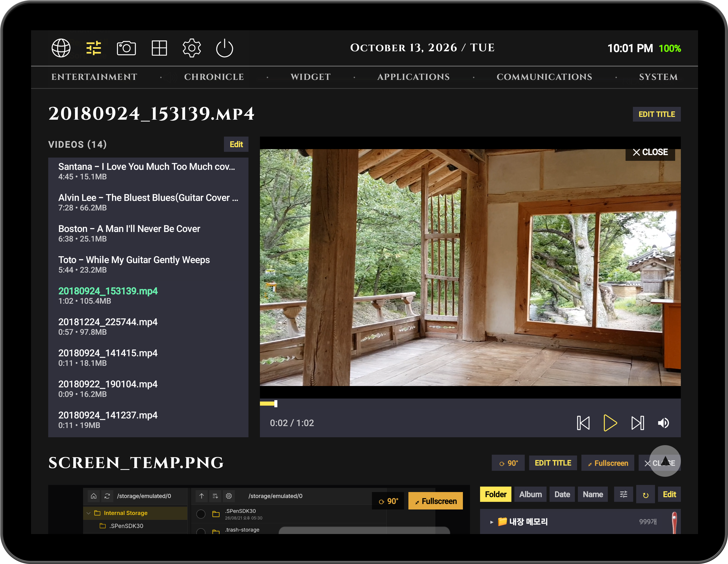
Task: Close the video player overlay
Action: pyautogui.click(x=650, y=152)
